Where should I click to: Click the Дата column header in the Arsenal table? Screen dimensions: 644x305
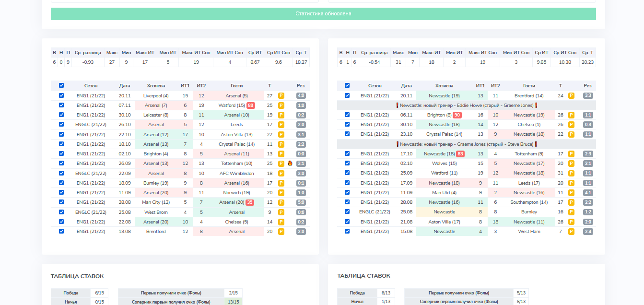point(125,86)
